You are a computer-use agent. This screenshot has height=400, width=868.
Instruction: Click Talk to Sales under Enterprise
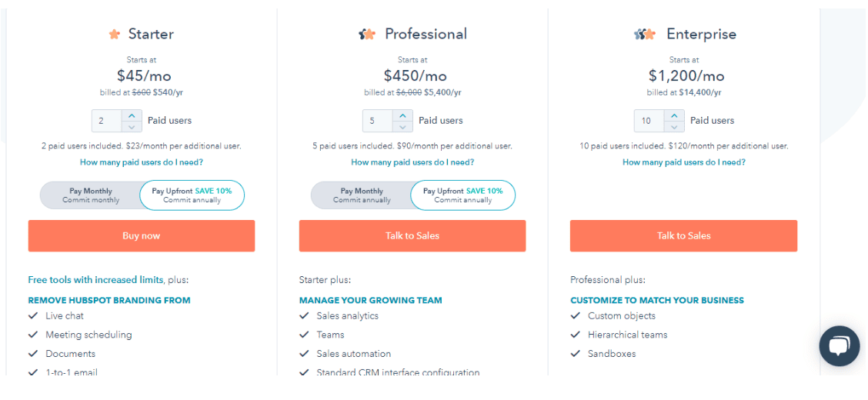[x=683, y=236]
